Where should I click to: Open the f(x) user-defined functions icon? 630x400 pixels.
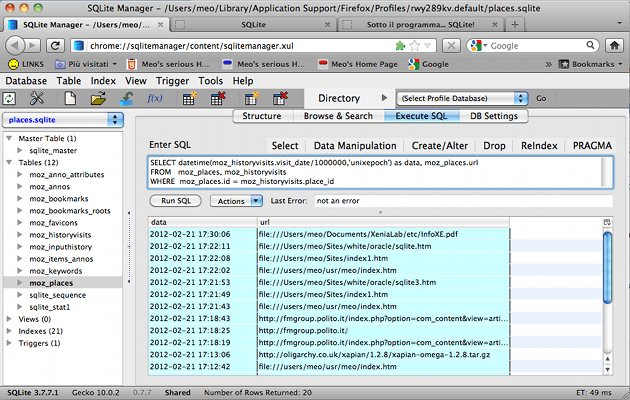(155, 98)
